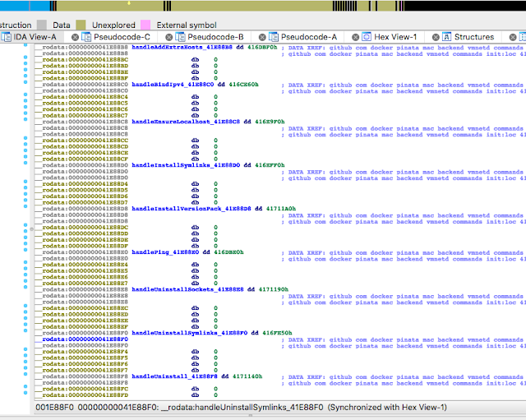Open the Pseudocode-A tab

[x=309, y=37]
